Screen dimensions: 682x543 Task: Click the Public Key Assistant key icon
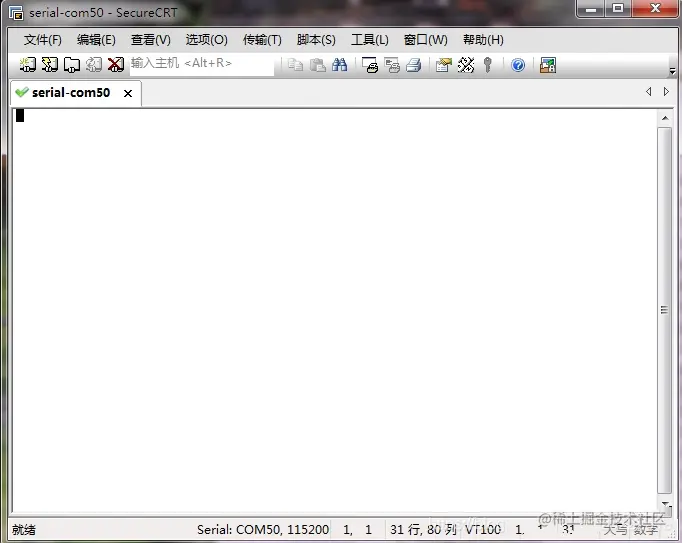coord(488,65)
